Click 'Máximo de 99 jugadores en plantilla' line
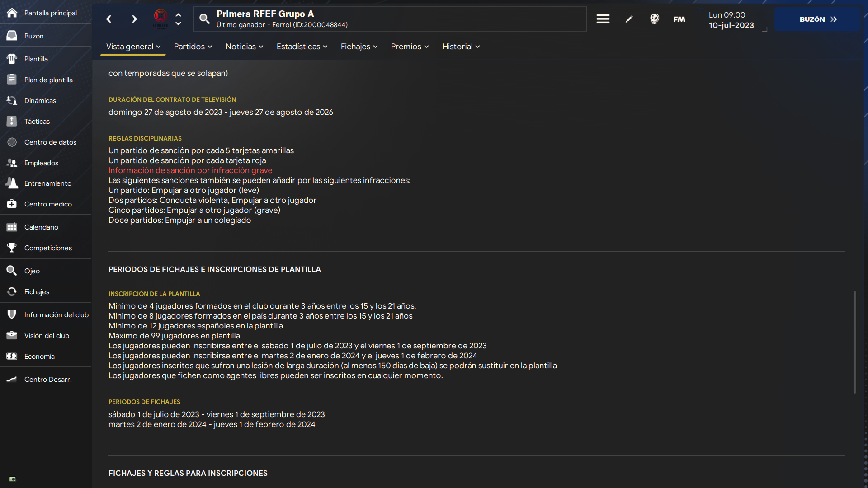The height and width of the screenshot is (488, 868). pos(174,336)
